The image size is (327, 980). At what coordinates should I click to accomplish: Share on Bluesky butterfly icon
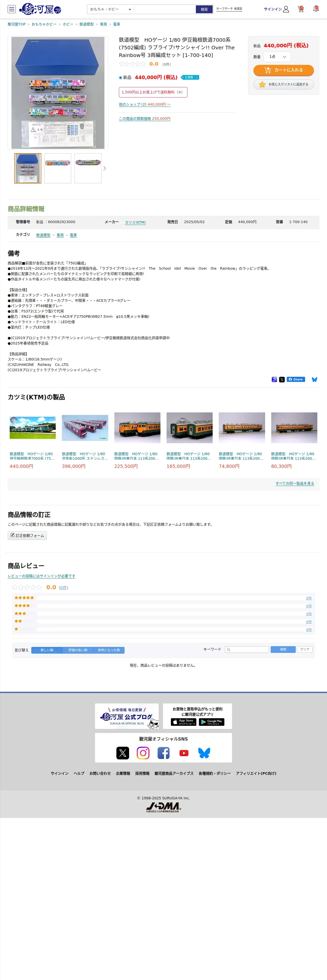coord(315,379)
